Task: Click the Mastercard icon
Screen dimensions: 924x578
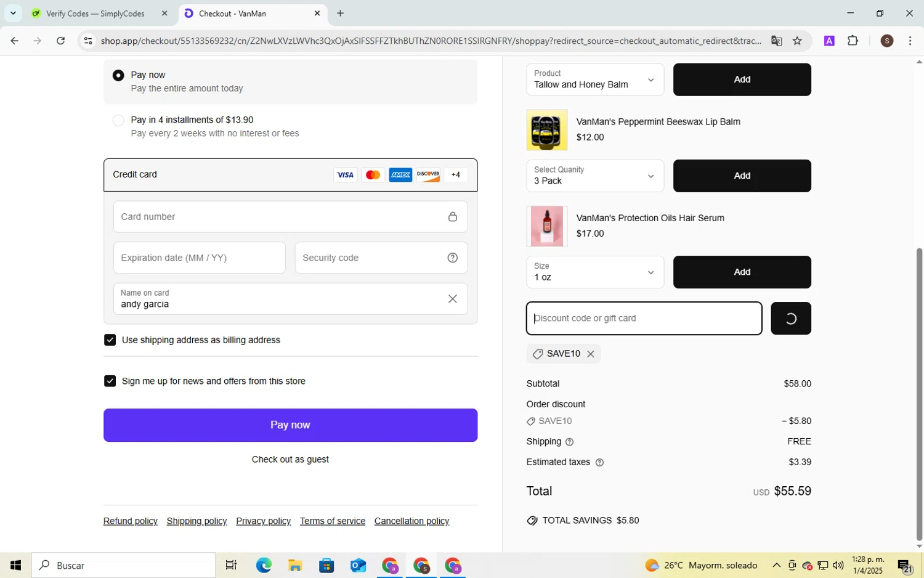Action: [373, 175]
